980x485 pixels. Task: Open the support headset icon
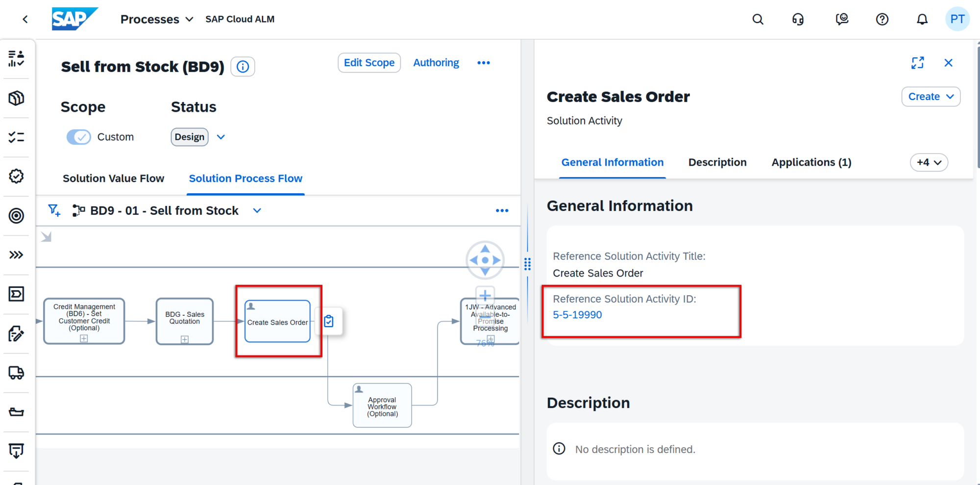tap(798, 19)
